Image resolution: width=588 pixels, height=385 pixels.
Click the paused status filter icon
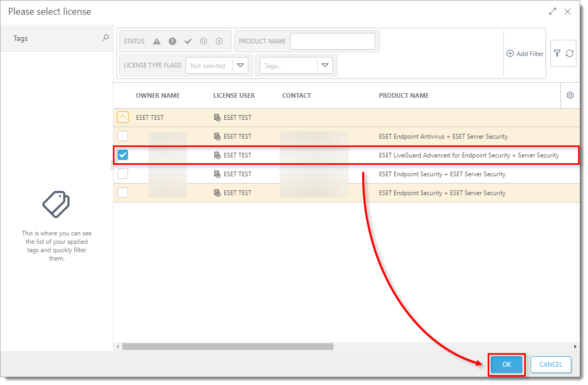coord(204,41)
